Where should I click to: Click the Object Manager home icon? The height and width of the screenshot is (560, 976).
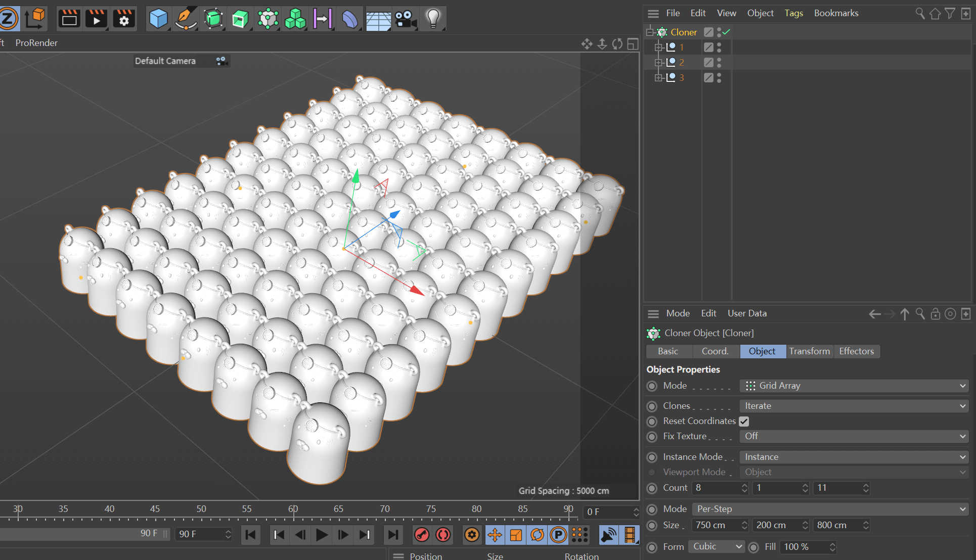coord(935,14)
